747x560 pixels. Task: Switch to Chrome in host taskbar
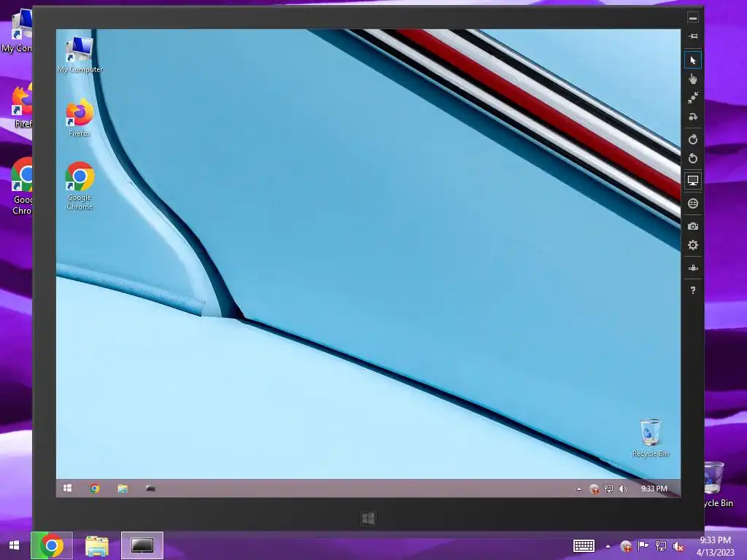click(52, 545)
